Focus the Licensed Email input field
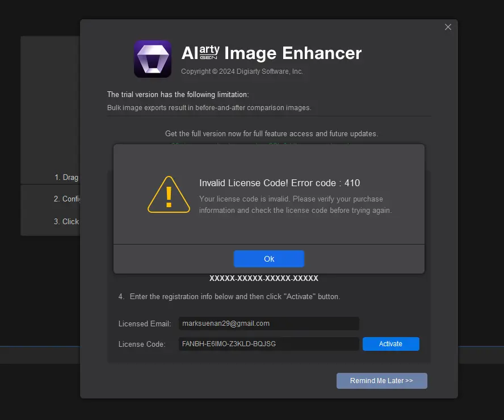 (268, 324)
